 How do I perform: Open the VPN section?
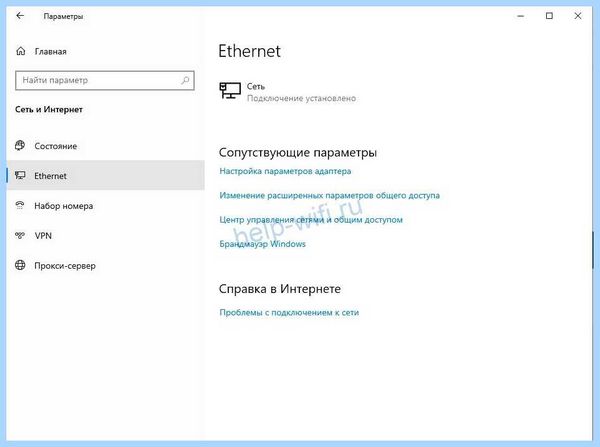pyautogui.click(x=106, y=235)
